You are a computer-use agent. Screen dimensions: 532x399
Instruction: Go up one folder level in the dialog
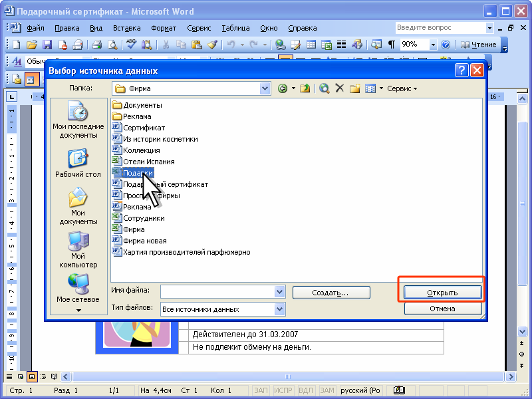coord(305,88)
